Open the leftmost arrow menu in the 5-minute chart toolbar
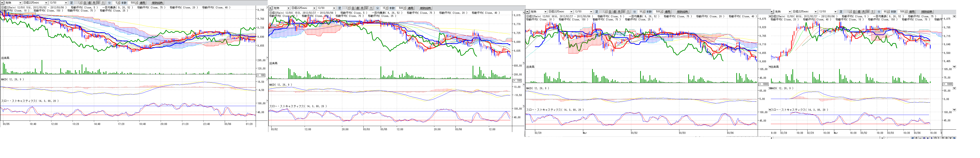The height and width of the screenshot is (158, 980). (2, 3)
